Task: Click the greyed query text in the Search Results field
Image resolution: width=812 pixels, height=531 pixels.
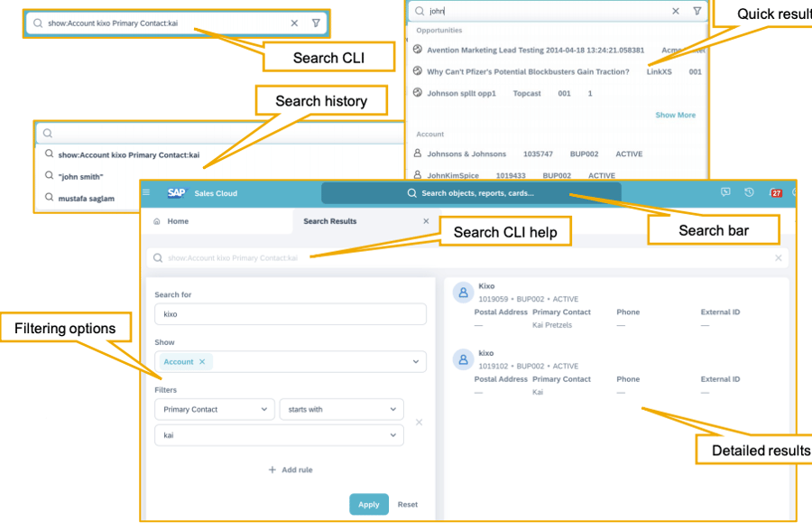Action: click(233, 257)
